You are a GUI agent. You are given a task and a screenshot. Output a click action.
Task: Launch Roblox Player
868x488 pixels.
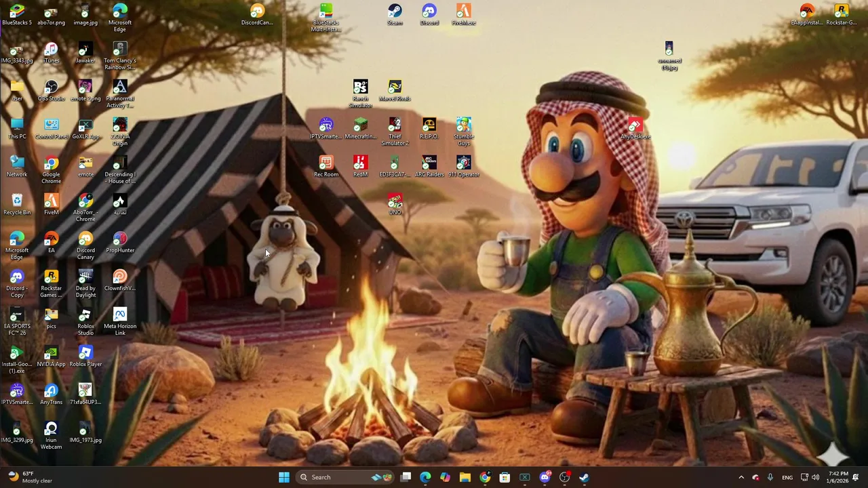[x=85, y=357]
